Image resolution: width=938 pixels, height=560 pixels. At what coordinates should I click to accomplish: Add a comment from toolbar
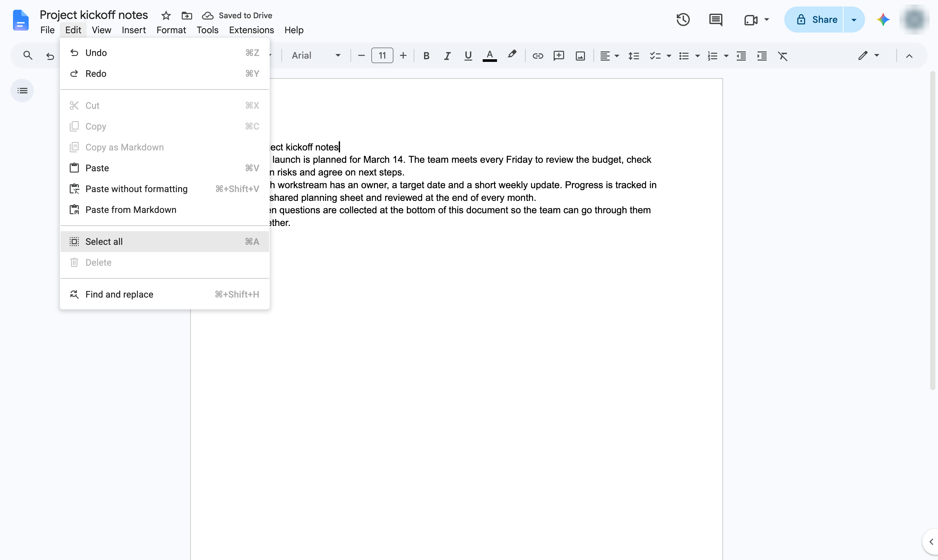click(x=559, y=56)
